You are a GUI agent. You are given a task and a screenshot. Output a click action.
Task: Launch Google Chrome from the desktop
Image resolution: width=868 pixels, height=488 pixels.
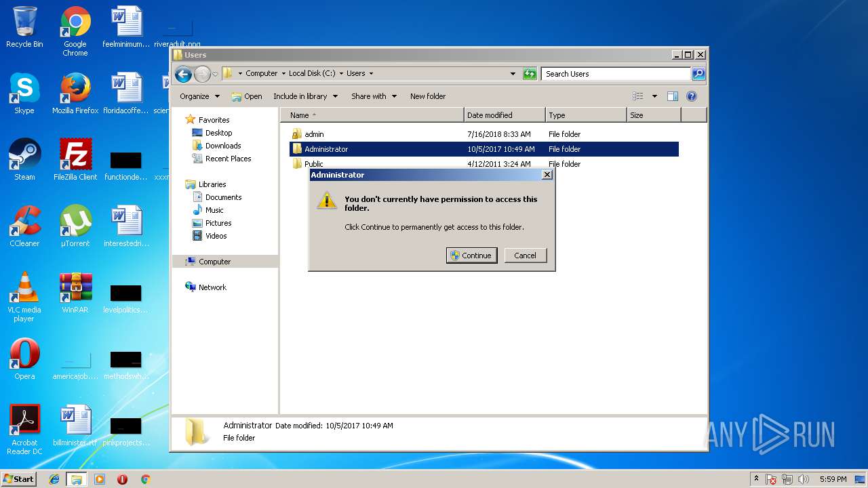[75, 32]
